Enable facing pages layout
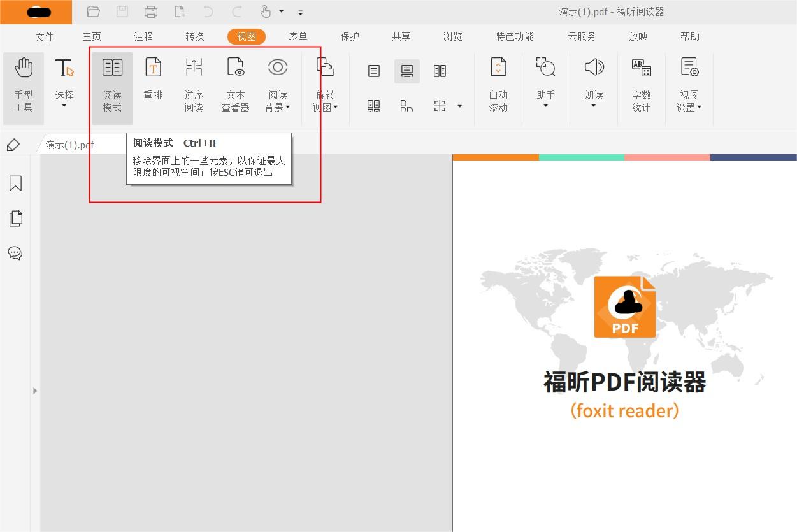 pyautogui.click(x=440, y=71)
